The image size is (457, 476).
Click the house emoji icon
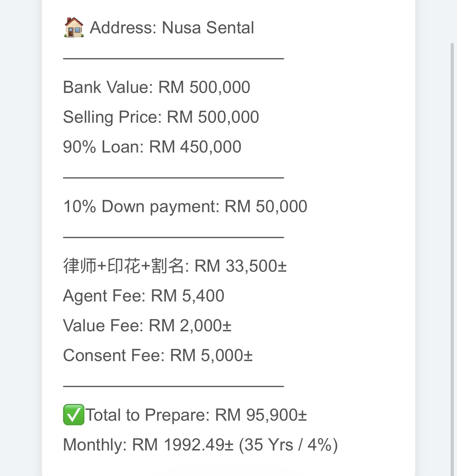coord(74,28)
